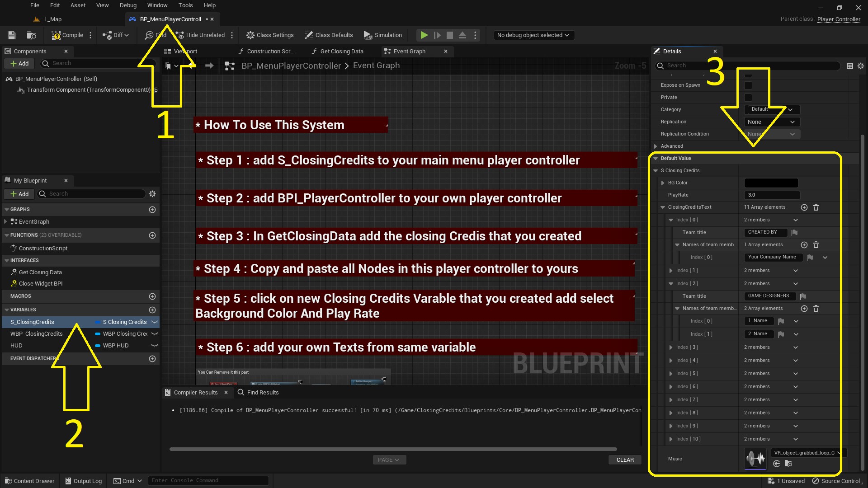Save the current blueprint
868x488 pixels.
coord(12,35)
